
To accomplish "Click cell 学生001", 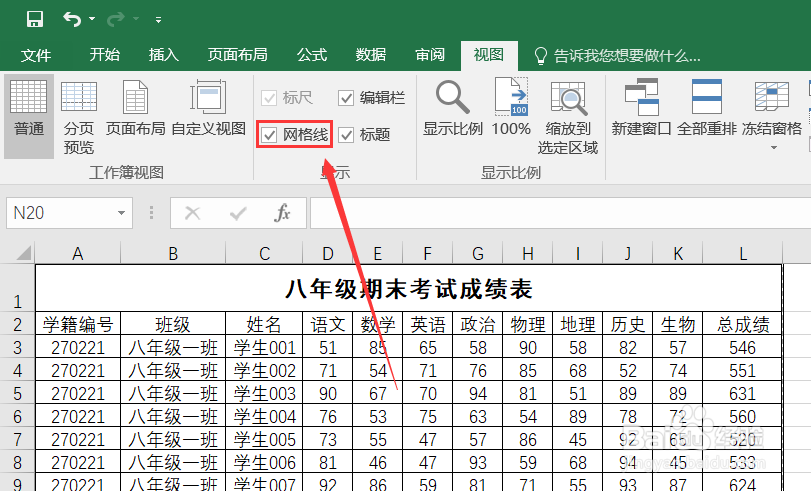I will [264, 347].
